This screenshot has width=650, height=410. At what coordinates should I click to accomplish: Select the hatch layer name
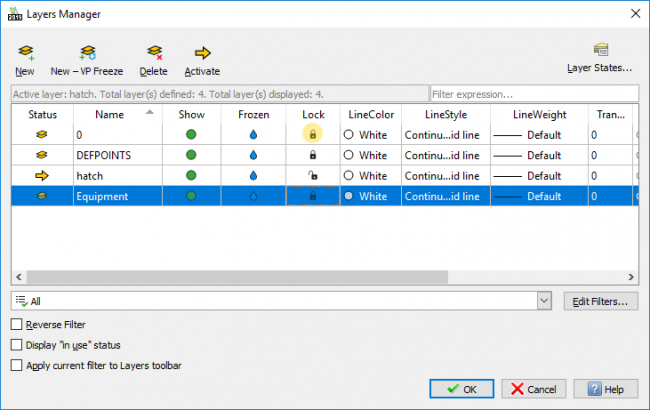pyautogui.click(x=90, y=176)
